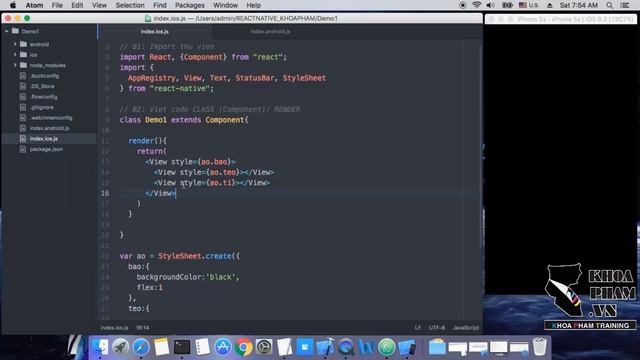
Task: Open the .DS_Store file
Action: (x=42, y=86)
